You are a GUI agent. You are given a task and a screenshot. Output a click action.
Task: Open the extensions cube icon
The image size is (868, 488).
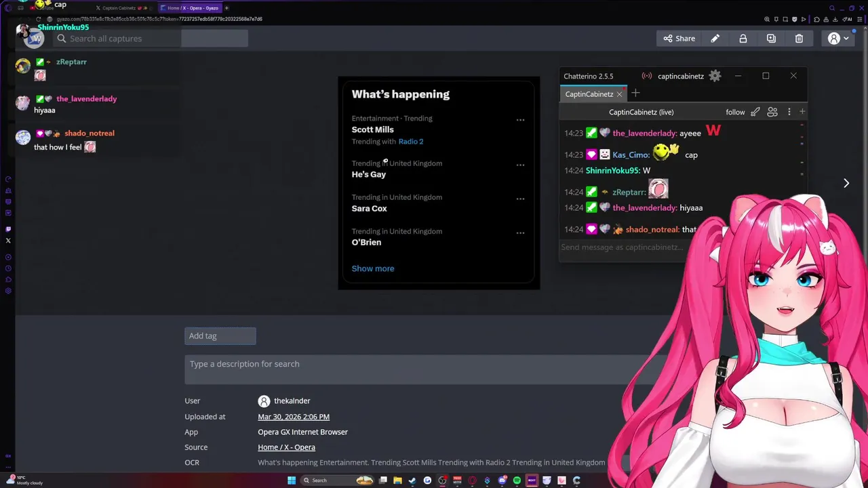coord(816,19)
